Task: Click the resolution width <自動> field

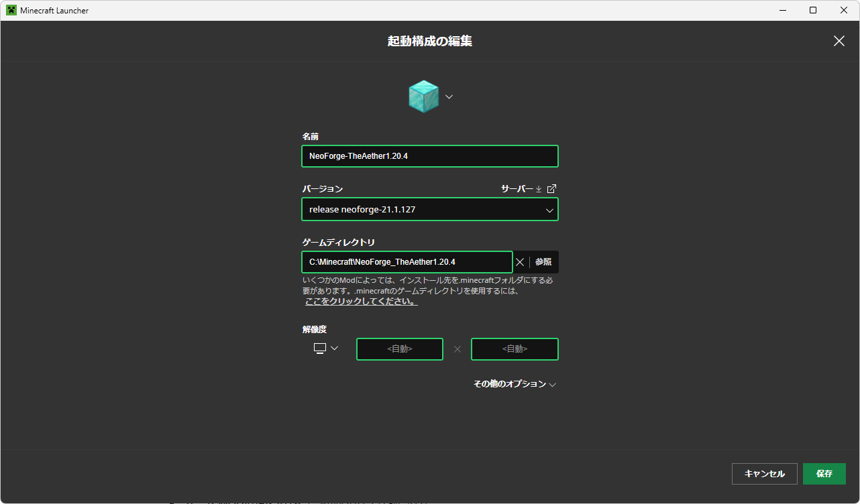Action: point(400,349)
